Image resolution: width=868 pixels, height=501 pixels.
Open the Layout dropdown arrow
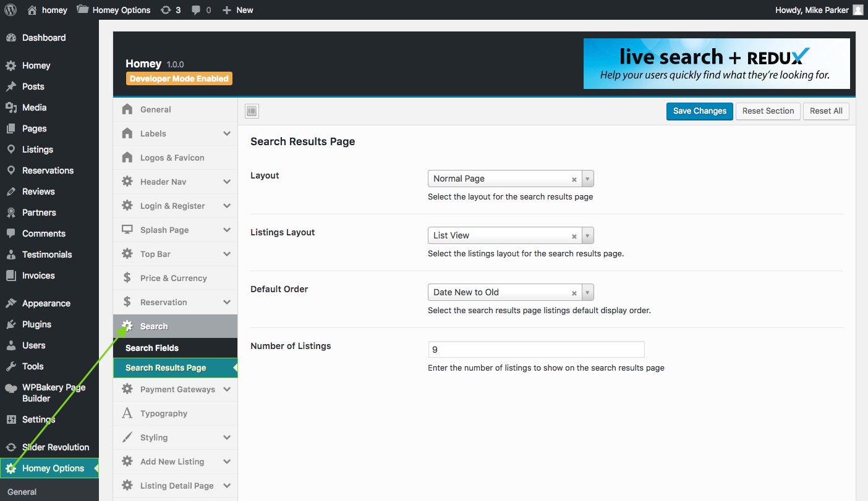[x=587, y=179]
